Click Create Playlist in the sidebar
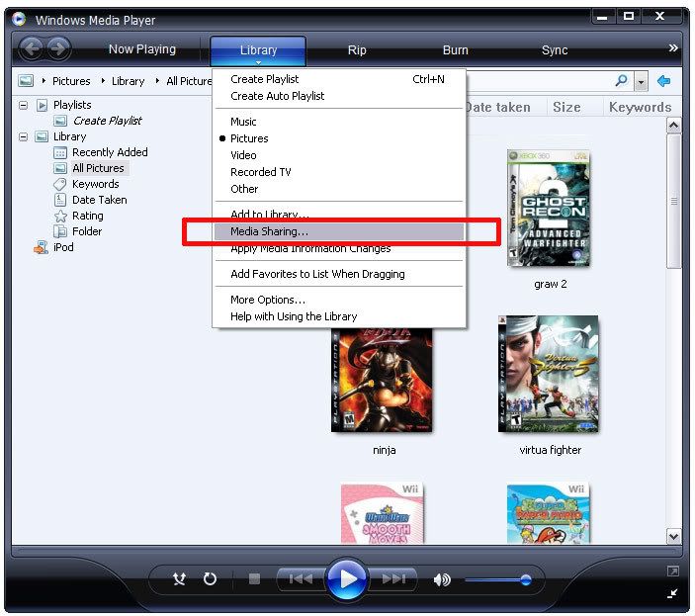 107,121
